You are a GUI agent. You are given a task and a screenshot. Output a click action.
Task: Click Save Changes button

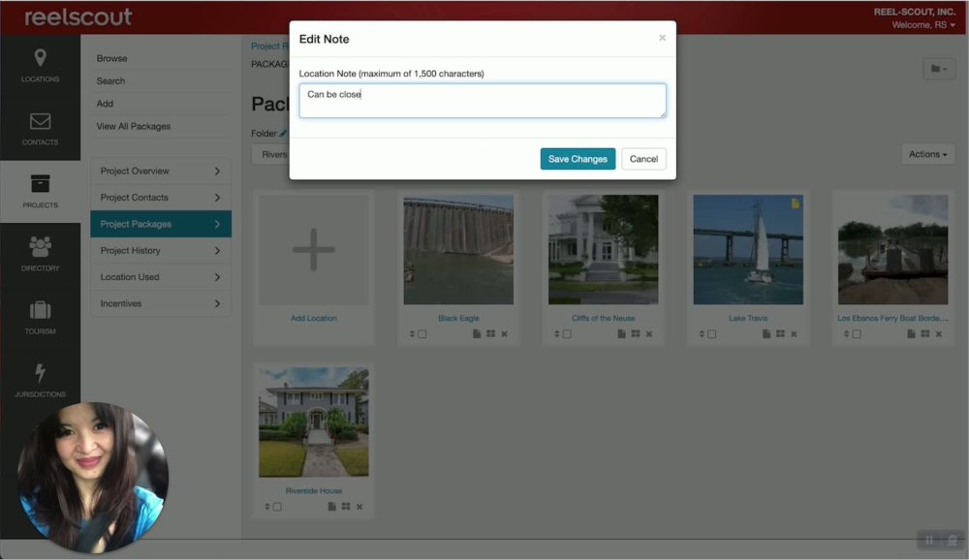pos(578,159)
